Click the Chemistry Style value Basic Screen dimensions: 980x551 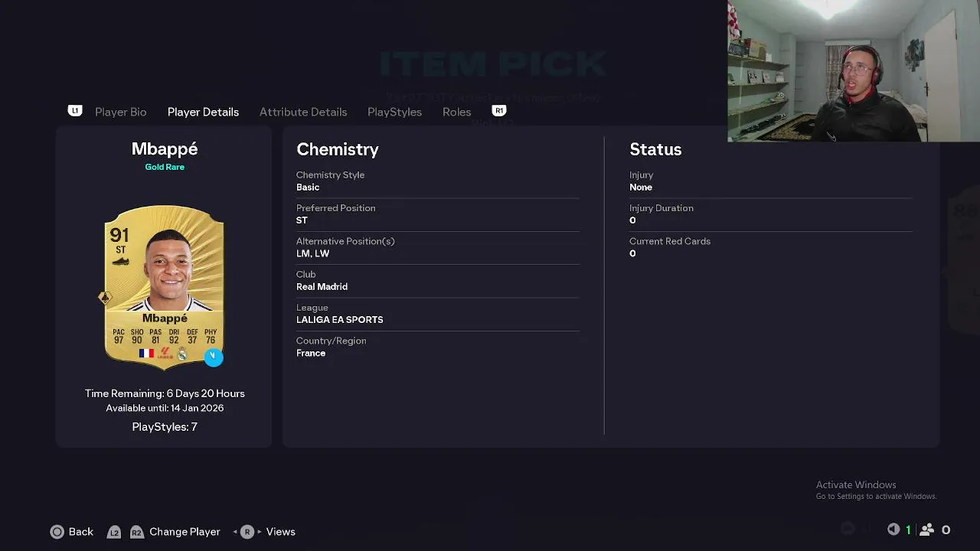click(308, 187)
